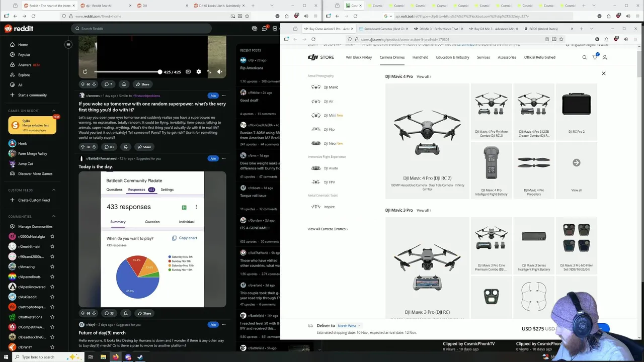Favorite r/battlestations with star toggle
This screenshot has height=362, width=644.
point(52,317)
